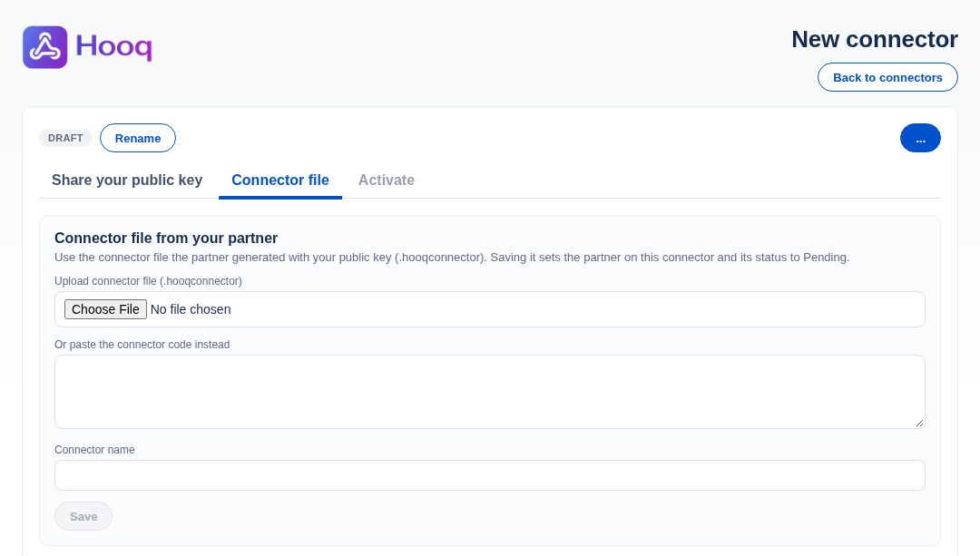Image resolution: width=980 pixels, height=556 pixels.
Task: Switch to Share your public key tab
Action: 127,180
